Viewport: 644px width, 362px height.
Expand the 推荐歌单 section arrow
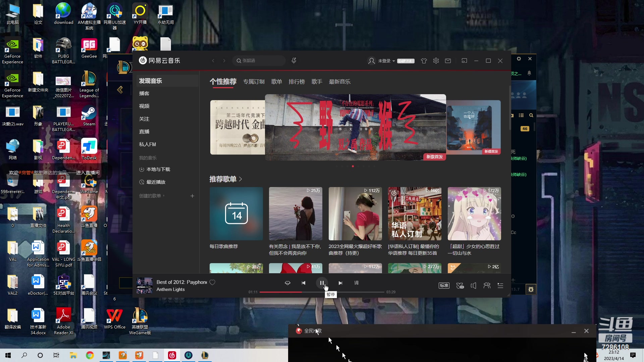tap(241, 179)
